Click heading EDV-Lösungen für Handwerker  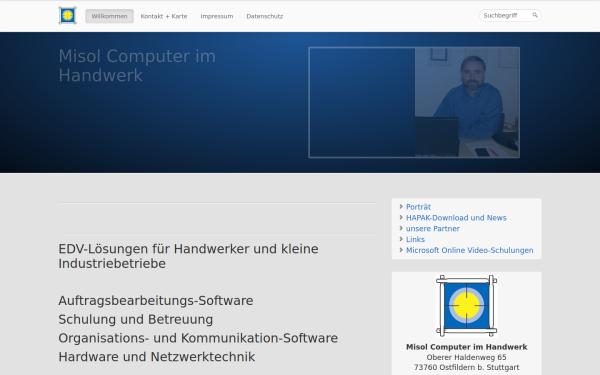point(188,256)
